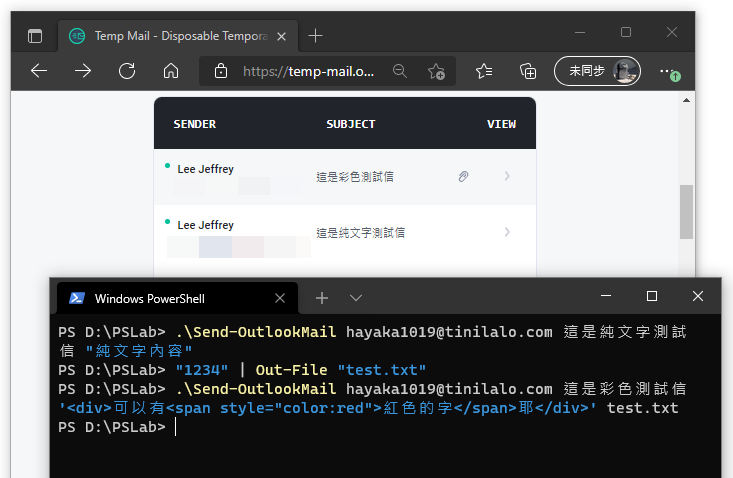This screenshot has width=733, height=478.
Task: Click the attachment paperclip on 這是彩色測試信
Action: pyautogui.click(x=463, y=177)
